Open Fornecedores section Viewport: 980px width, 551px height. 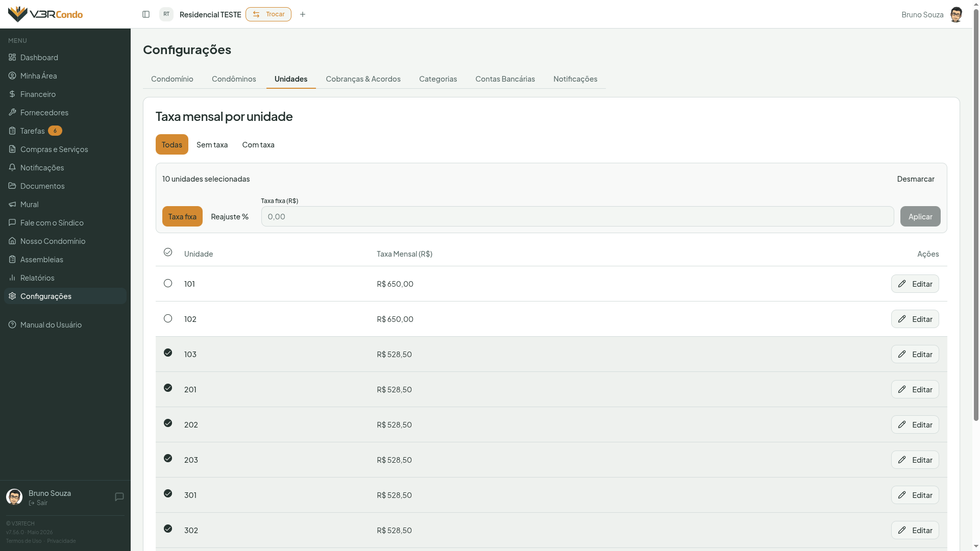[65, 112]
